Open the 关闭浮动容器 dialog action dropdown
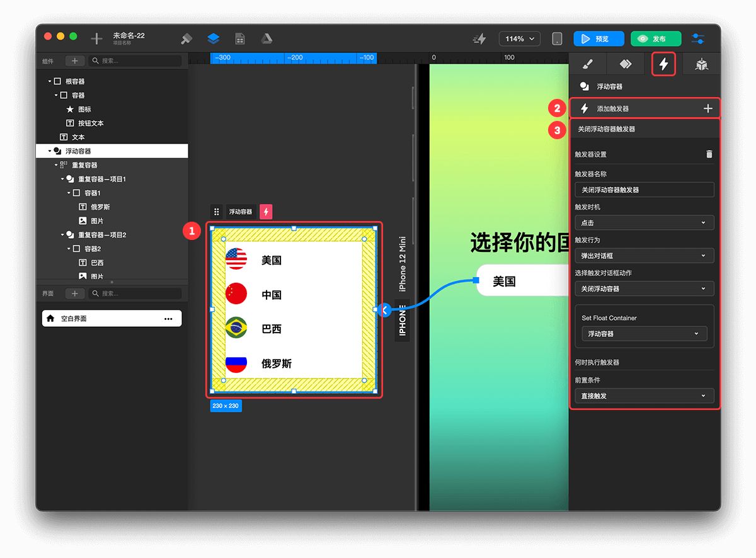 coord(644,288)
